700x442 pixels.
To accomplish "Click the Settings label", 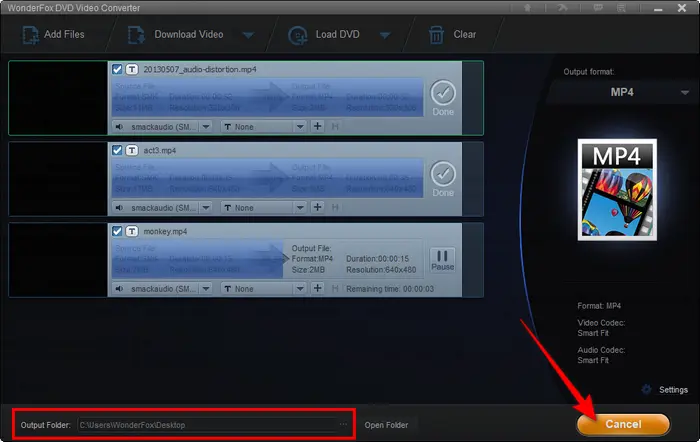I will (x=673, y=390).
